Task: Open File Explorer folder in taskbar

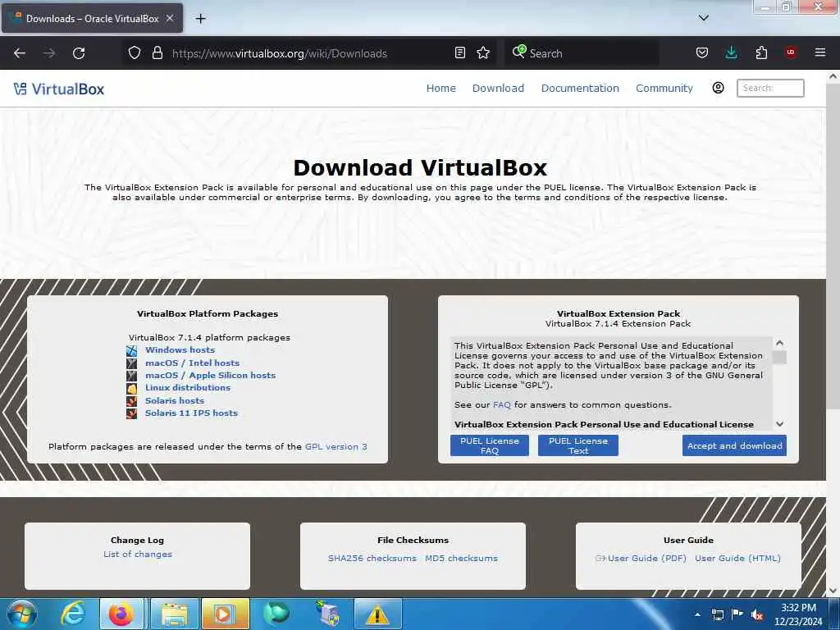Action: pyautogui.click(x=175, y=614)
